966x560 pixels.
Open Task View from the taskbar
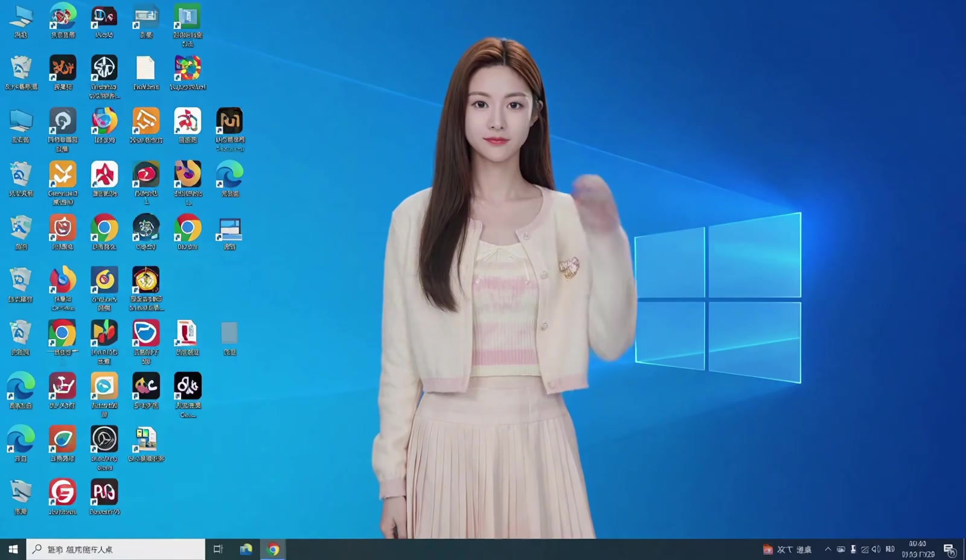pos(218,549)
